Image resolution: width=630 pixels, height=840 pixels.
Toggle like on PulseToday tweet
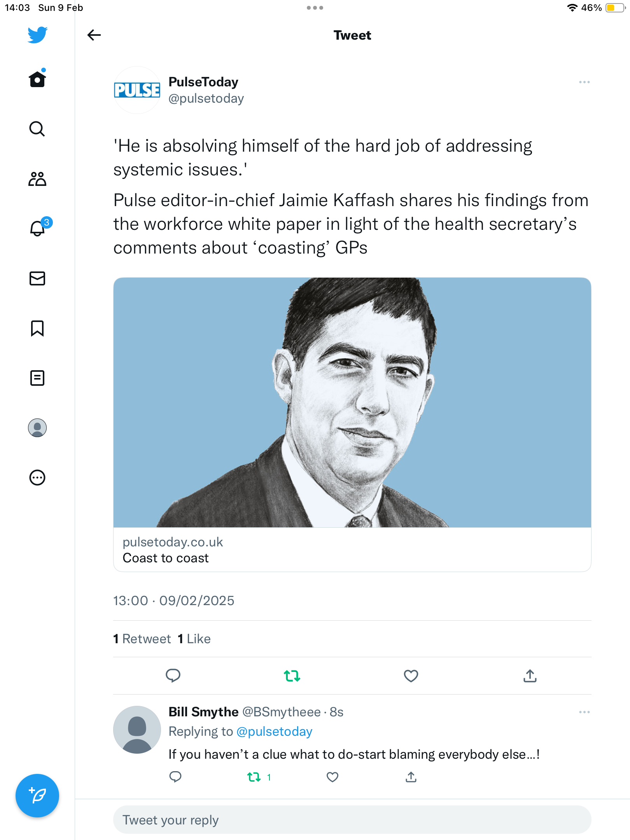[x=411, y=676]
